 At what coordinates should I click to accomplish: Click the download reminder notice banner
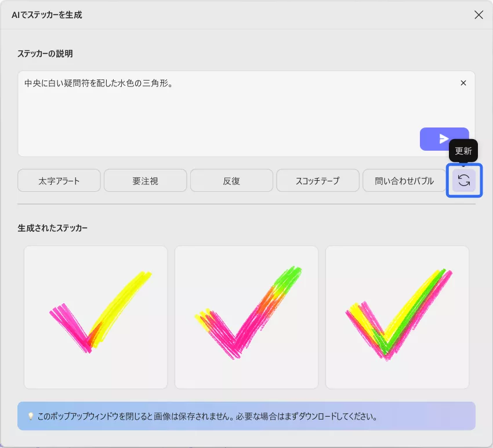click(x=246, y=416)
